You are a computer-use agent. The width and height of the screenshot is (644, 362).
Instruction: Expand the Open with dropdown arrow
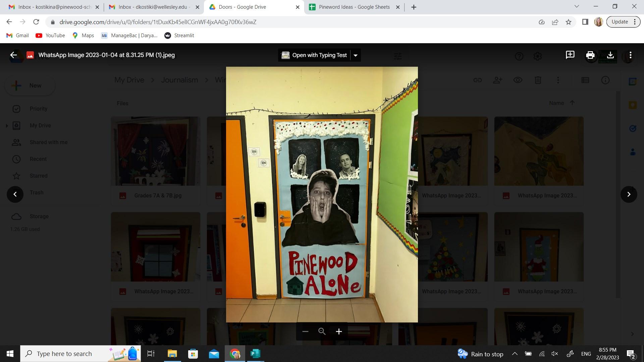[x=356, y=55]
